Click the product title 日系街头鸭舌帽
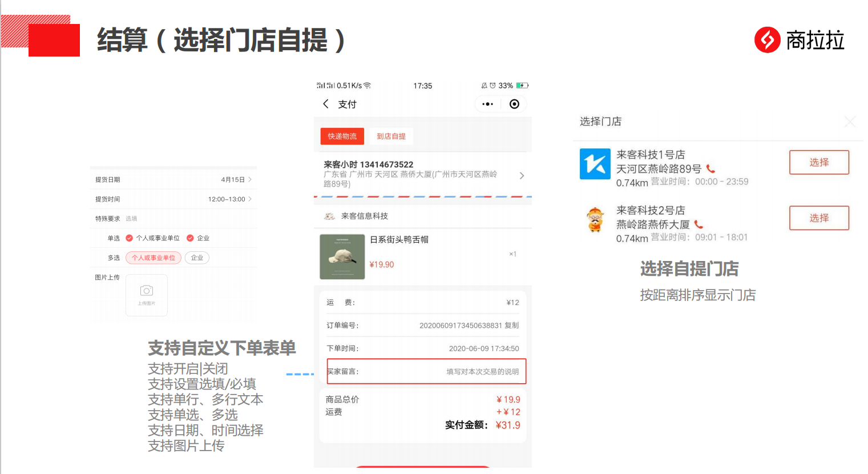 point(399,239)
